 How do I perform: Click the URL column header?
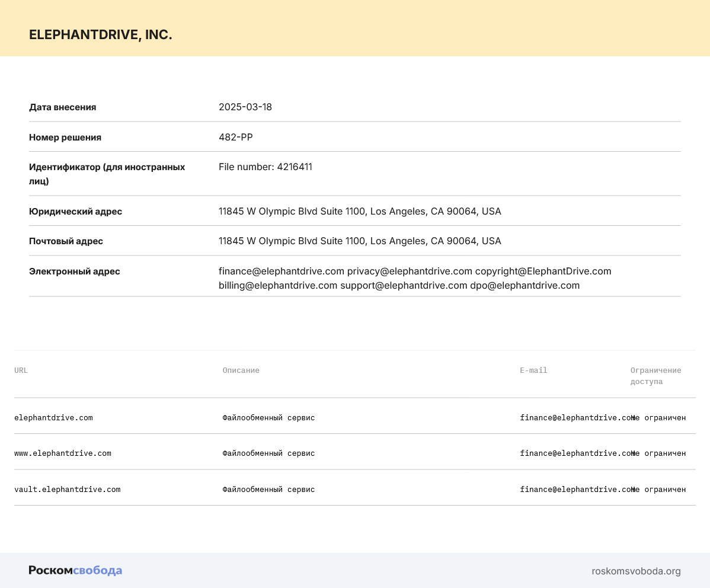[x=21, y=370]
